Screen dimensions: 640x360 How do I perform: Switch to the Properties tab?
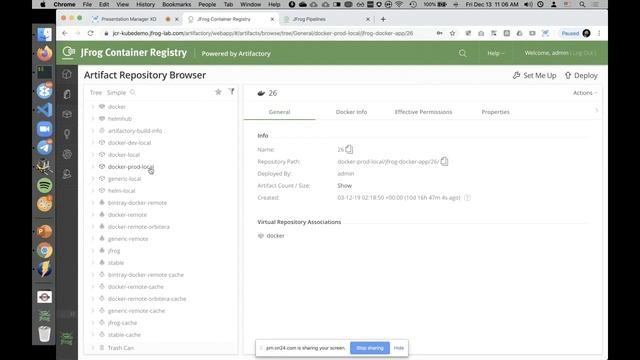[x=495, y=112]
